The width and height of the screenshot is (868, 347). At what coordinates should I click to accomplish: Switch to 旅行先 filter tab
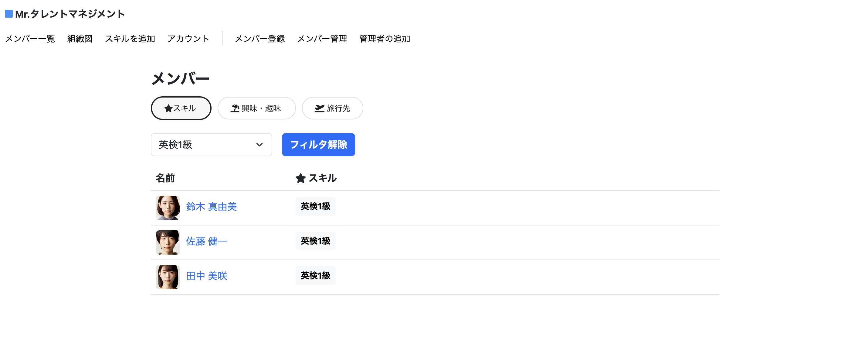click(x=333, y=108)
